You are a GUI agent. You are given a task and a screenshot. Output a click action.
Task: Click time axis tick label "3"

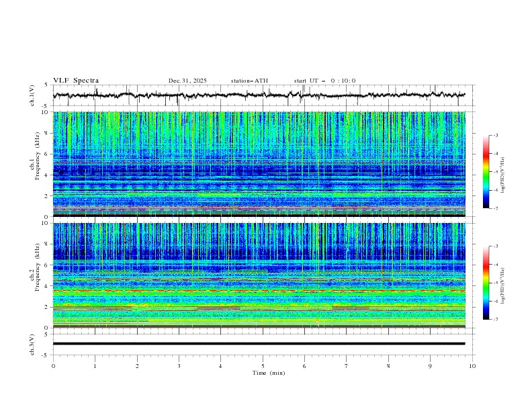pyautogui.click(x=179, y=366)
